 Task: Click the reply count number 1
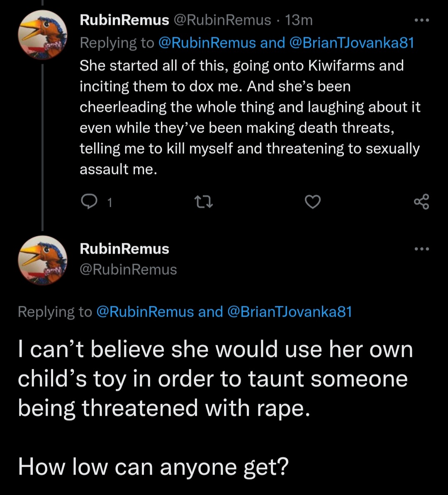pyautogui.click(x=110, y=203)
